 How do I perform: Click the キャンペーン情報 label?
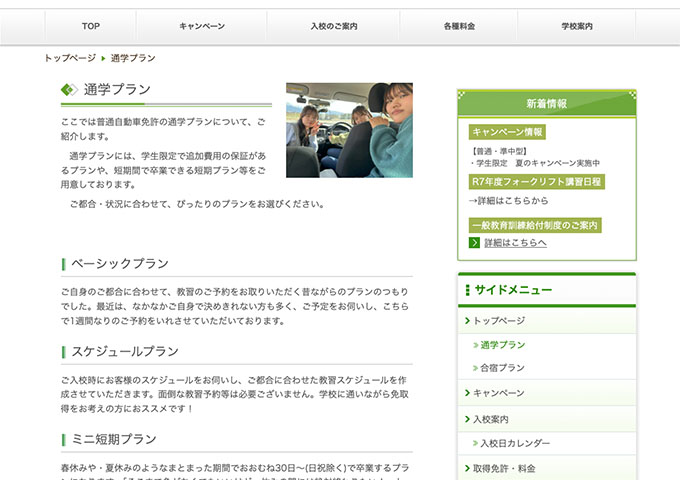(x=507, y=132)
